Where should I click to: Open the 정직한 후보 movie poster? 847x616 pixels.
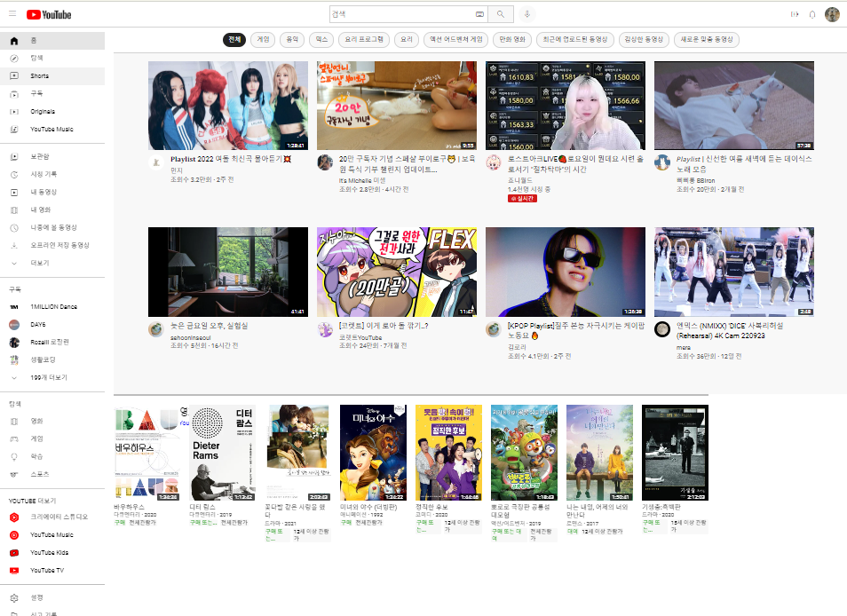tap(448, 453)
